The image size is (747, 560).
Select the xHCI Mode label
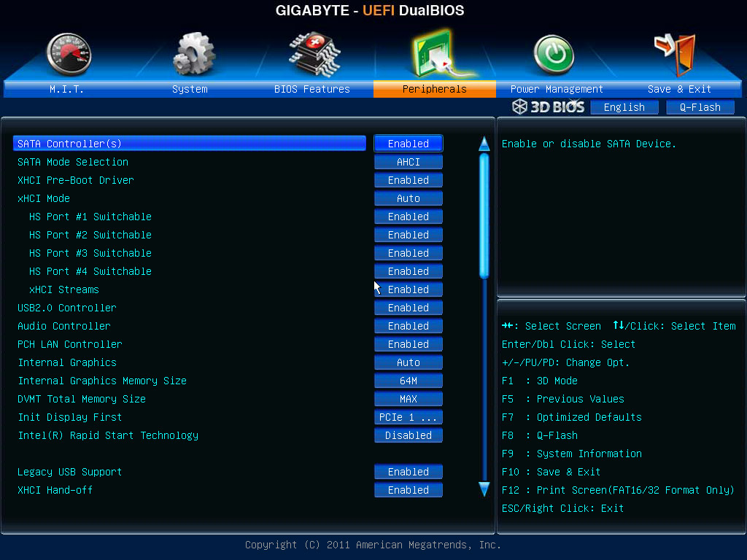44,198
